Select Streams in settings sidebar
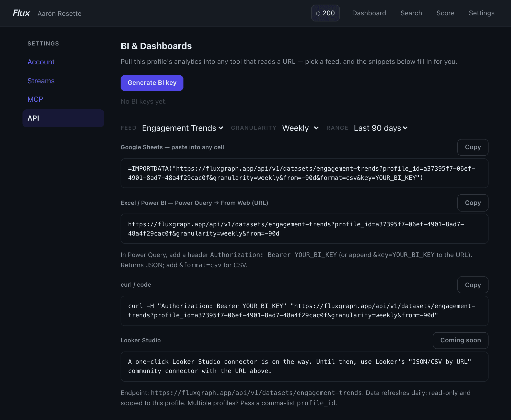The image size is (511, 420). 41,81
